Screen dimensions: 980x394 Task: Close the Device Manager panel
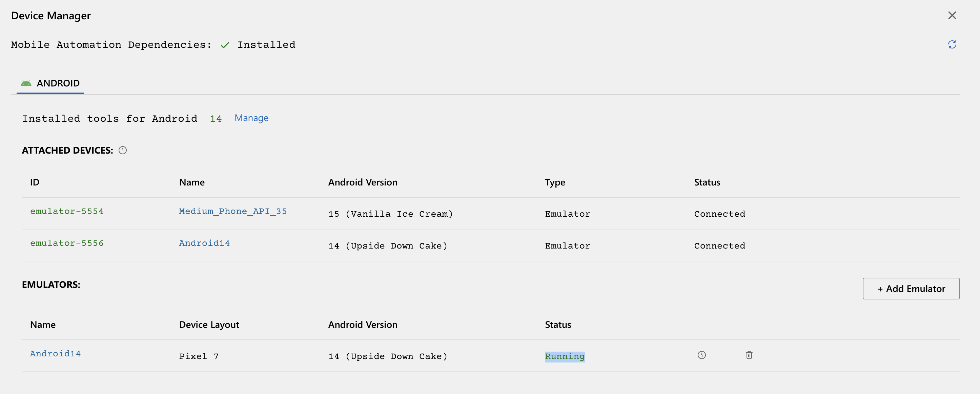tap(952, 16)
